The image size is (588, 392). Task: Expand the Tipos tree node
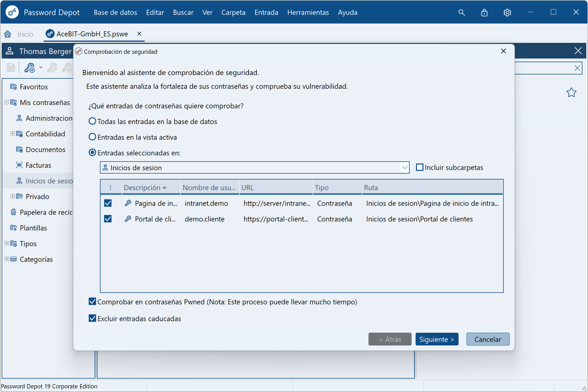pos(7,243)
